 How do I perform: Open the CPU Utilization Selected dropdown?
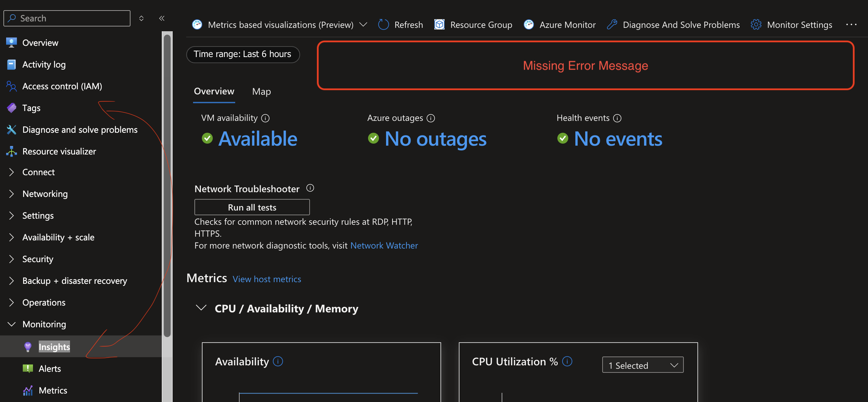(x=642, y=365)
